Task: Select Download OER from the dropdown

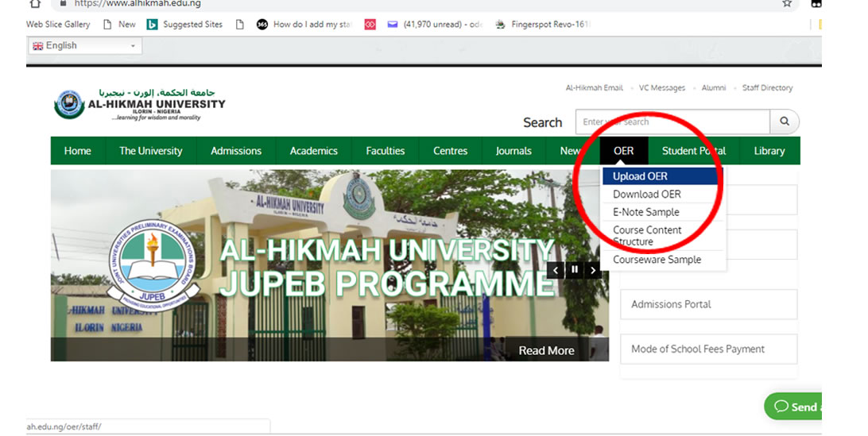Action: pyautogui.click(x=664, y=195)
